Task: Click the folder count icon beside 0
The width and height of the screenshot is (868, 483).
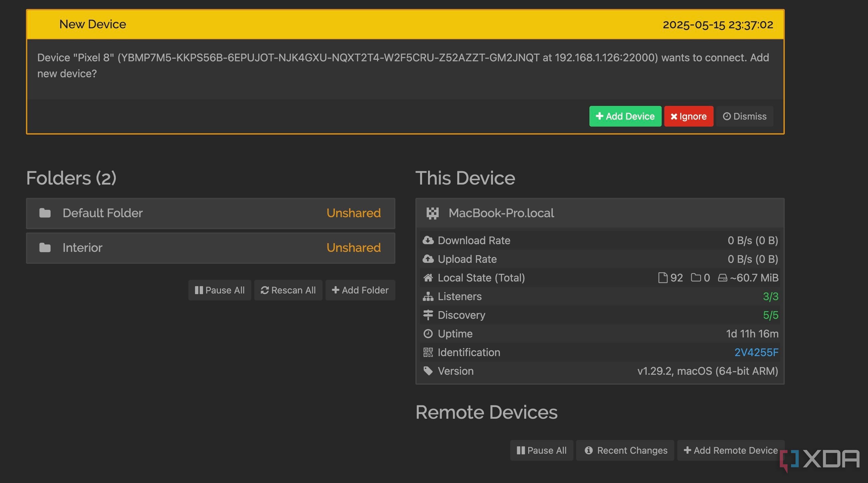Action: pyautogui.click(x=696, y=277)
